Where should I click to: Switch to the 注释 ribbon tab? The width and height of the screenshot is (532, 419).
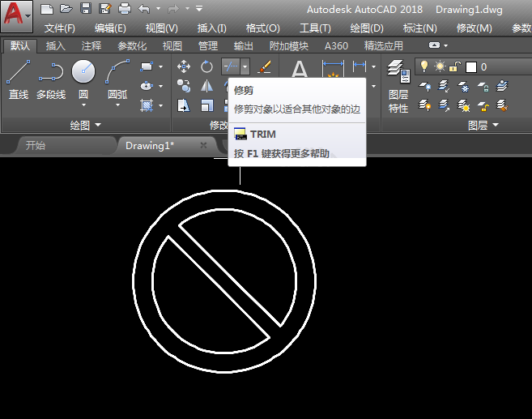tap(92, 46)
